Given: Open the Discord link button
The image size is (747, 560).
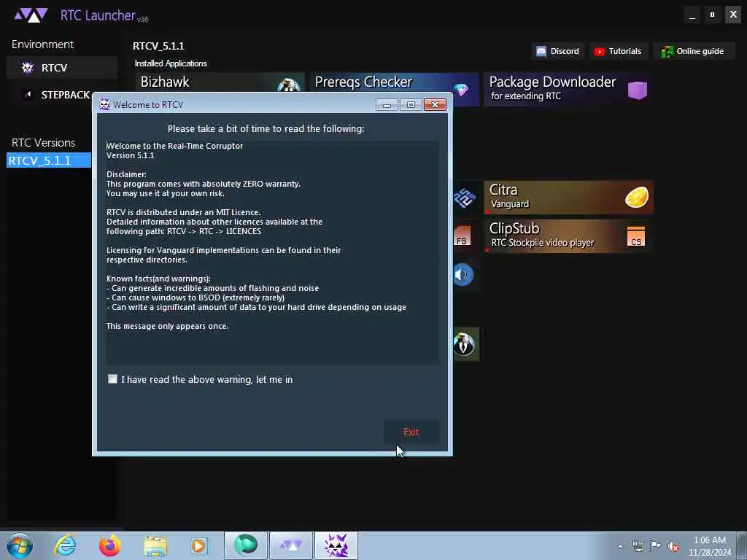Looking at the screenshot, I should click(557, 52).
